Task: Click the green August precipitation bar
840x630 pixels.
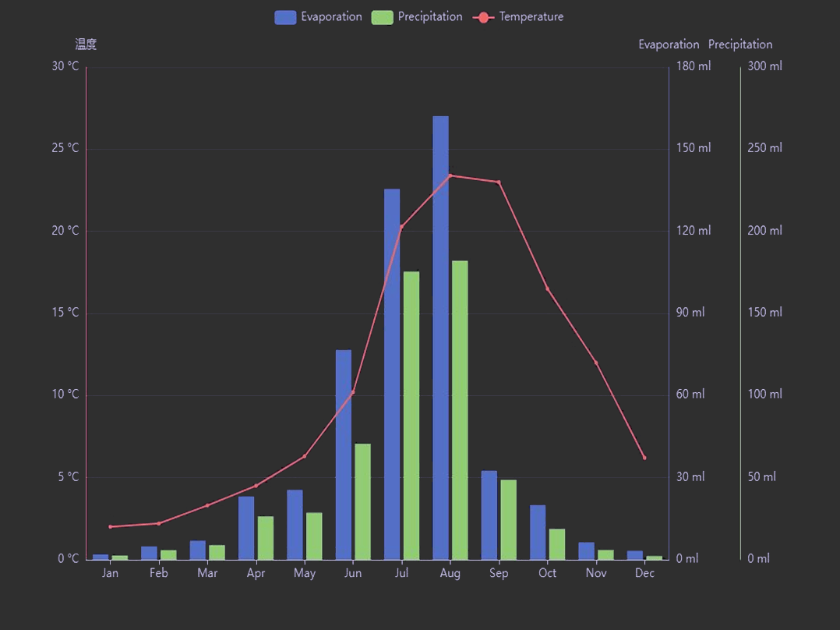Action: tap(460, 410)
